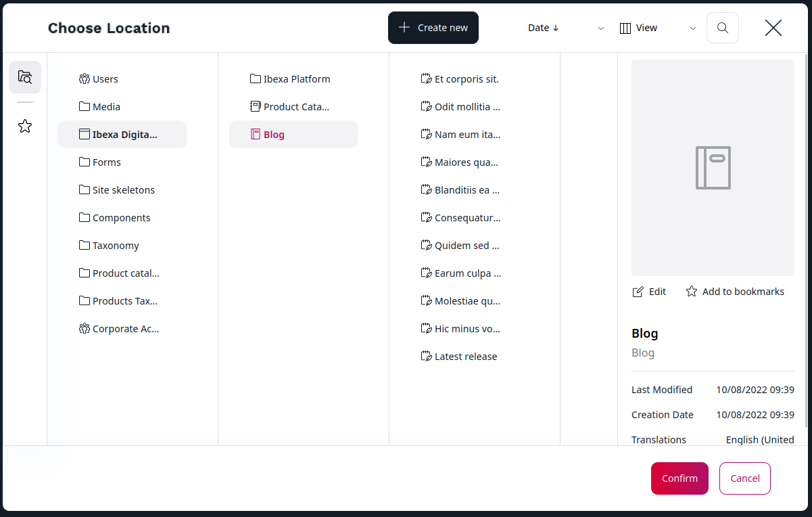Select the Ibexa Platform folder
Image resolution: width=812 pixels, height=517 pixels.
[x=296, y=79]
